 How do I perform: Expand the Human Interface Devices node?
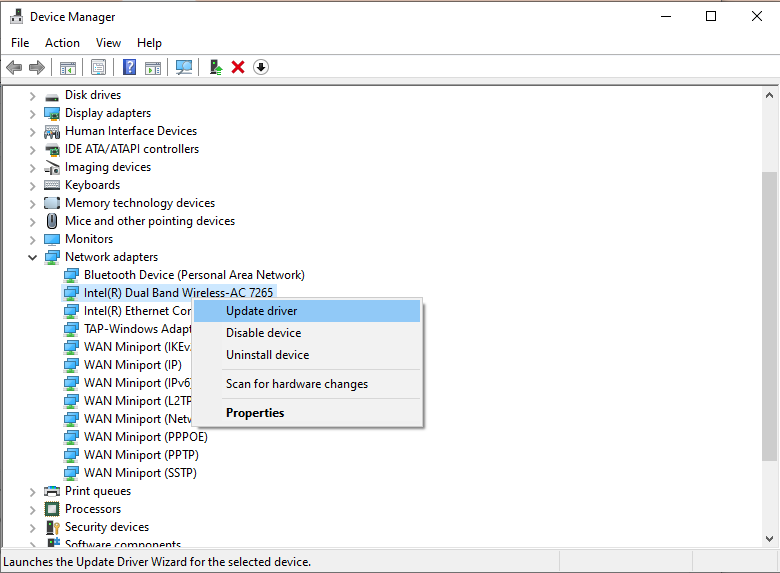32,132
